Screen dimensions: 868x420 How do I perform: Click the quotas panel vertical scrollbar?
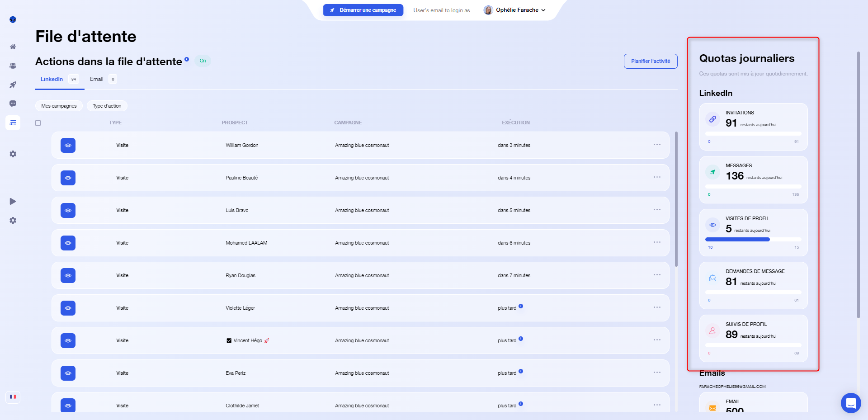(x=859, y=184)
